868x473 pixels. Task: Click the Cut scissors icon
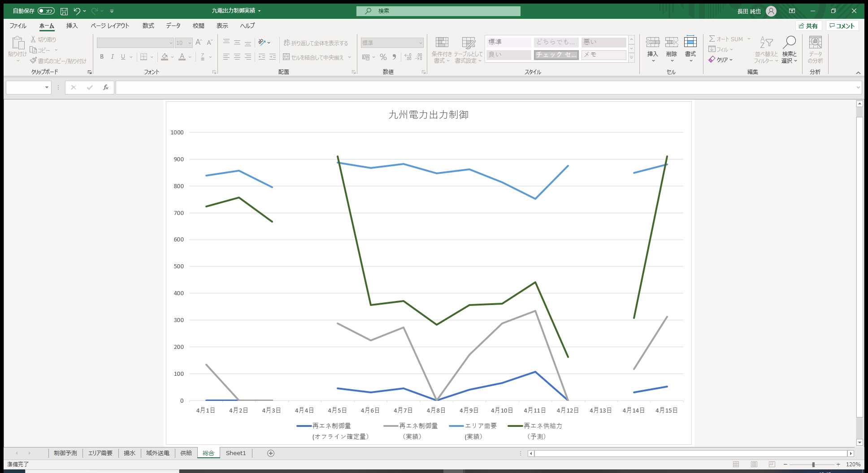tap(33, 39)
